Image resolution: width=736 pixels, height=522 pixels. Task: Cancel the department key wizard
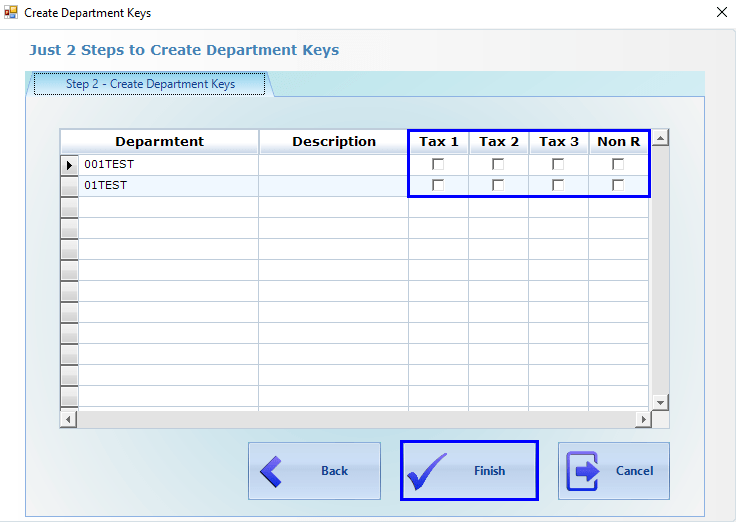(x=613, y=471)
